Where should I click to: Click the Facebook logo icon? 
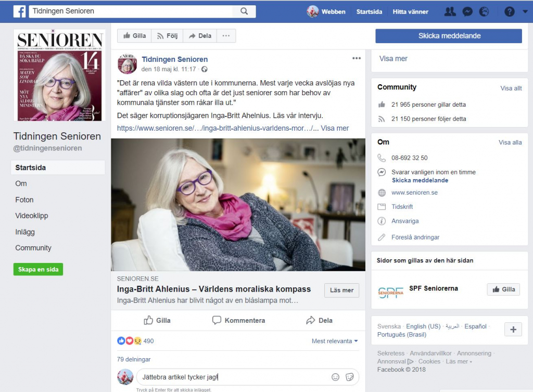click(19, 11)
